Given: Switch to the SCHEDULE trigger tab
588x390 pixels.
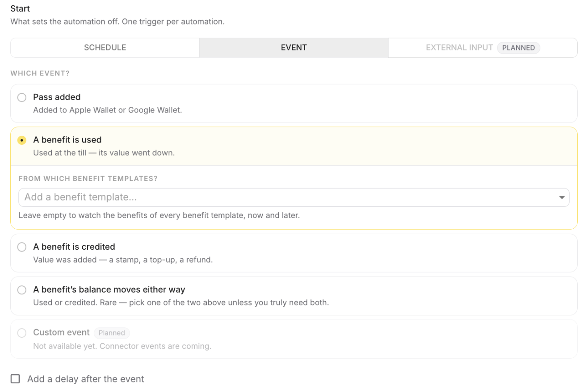Looking at the screenshot, I should 105,47.
